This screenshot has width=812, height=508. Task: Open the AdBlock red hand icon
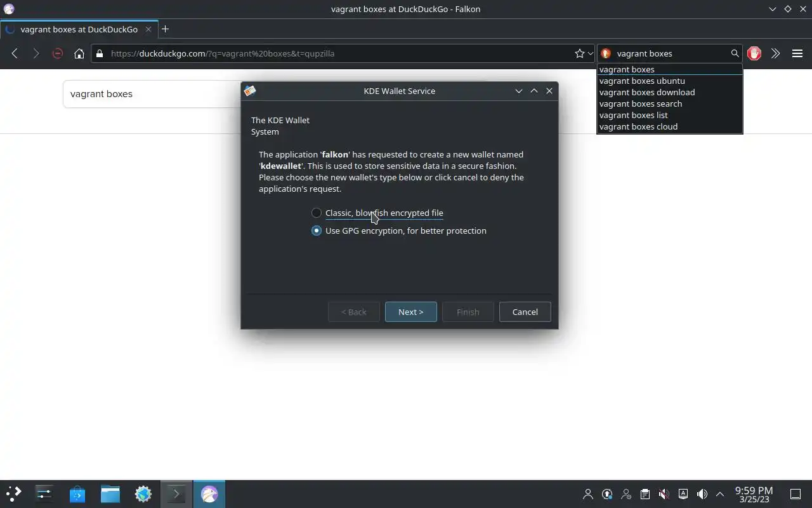[x=754, y=53]
